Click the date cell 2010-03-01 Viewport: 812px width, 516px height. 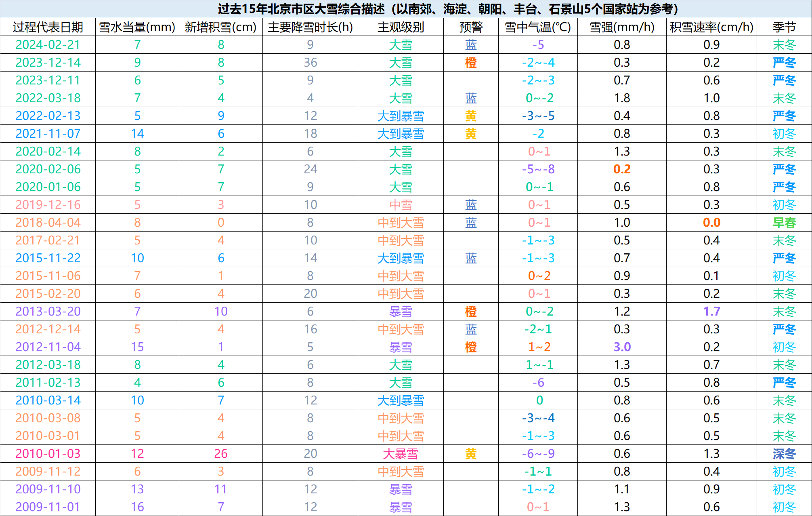tap(48, 436)
